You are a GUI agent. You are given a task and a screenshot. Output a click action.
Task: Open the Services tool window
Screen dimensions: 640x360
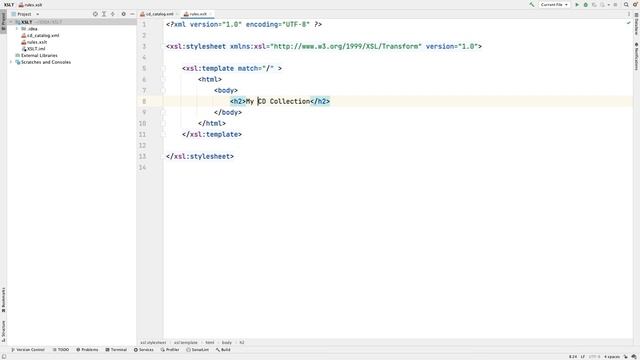[144, 350]
